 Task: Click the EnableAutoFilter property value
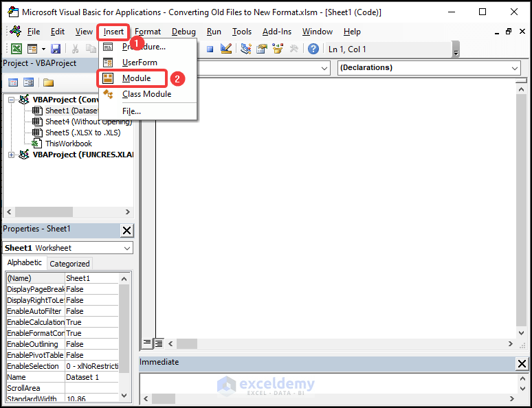pyautogui.click(x=91, y=311)
